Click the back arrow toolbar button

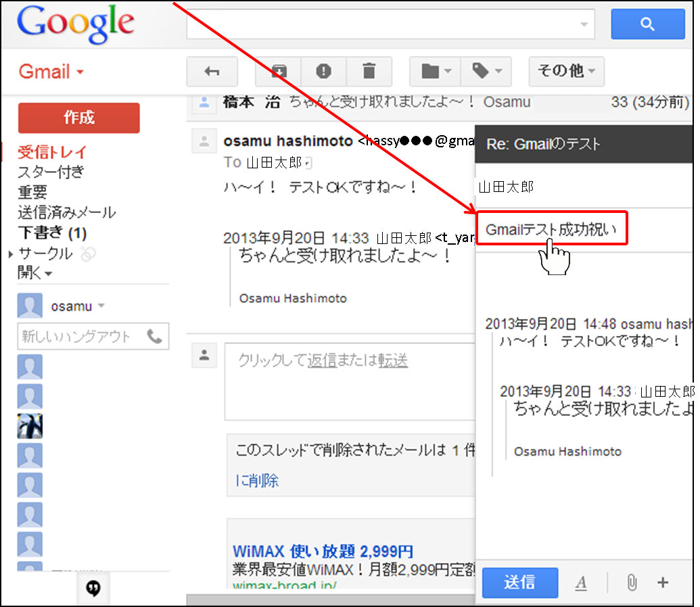pos(212,71)
